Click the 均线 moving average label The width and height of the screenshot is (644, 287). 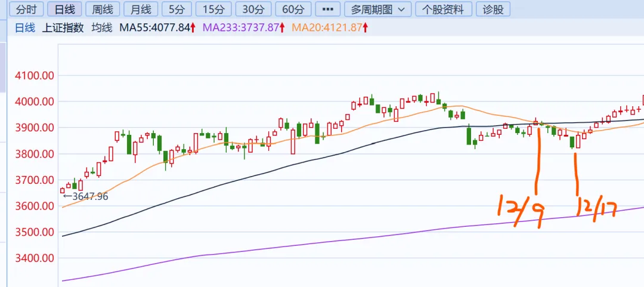click(x=101, y=28)
